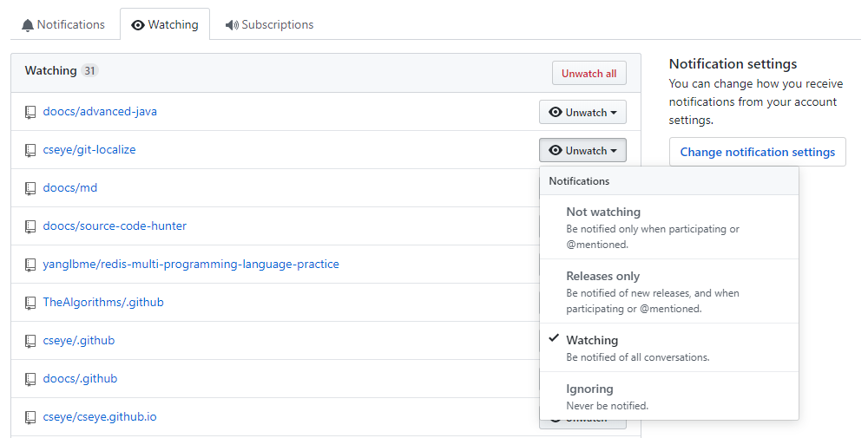
Task: Open the doocs/source-code-hunter repository link
Action: tap(115, 226)
